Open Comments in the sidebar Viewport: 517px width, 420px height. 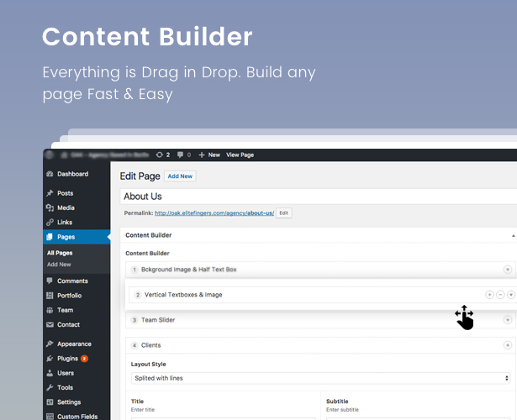click(72, 281)
